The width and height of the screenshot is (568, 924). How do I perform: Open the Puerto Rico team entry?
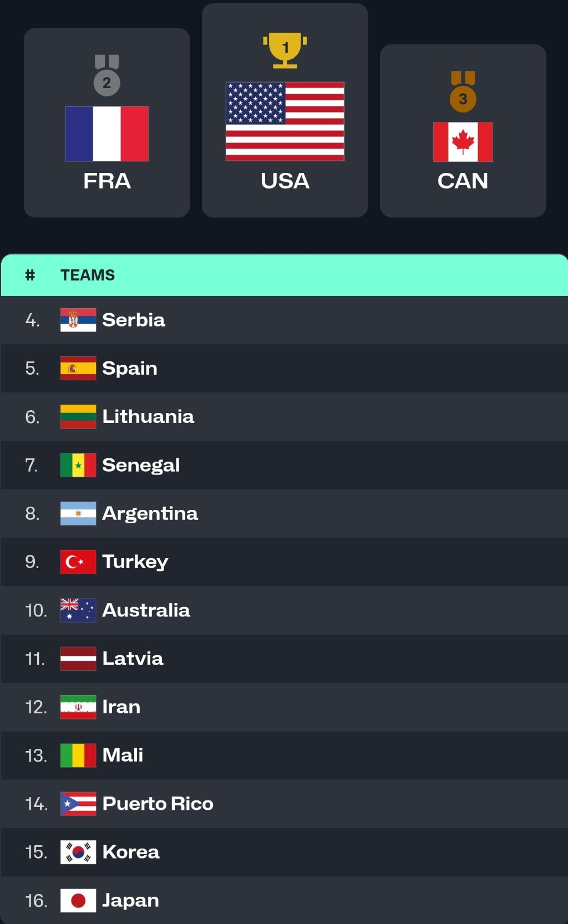(158, 804)
